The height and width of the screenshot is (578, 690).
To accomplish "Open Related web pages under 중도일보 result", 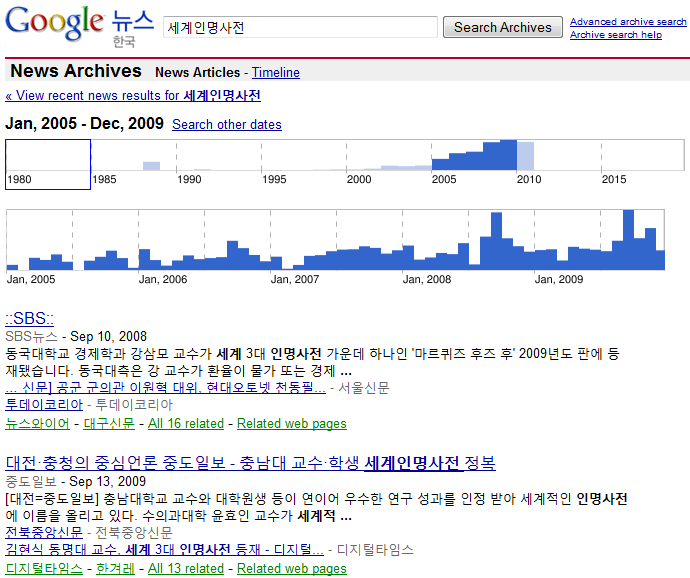I will [x=292, y=568].
